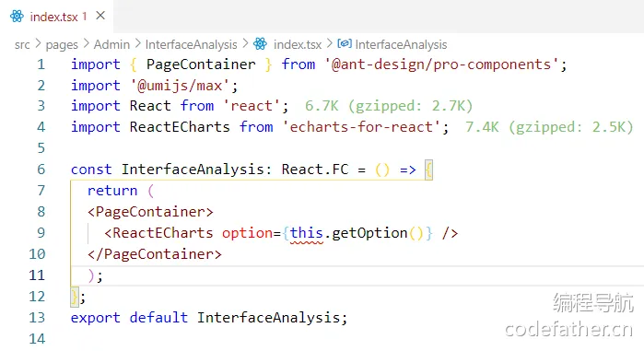This screenshot has width=644, height=351.
Task: Click the <ReactECharts tag on line 9
Action: tap(158, 233)
